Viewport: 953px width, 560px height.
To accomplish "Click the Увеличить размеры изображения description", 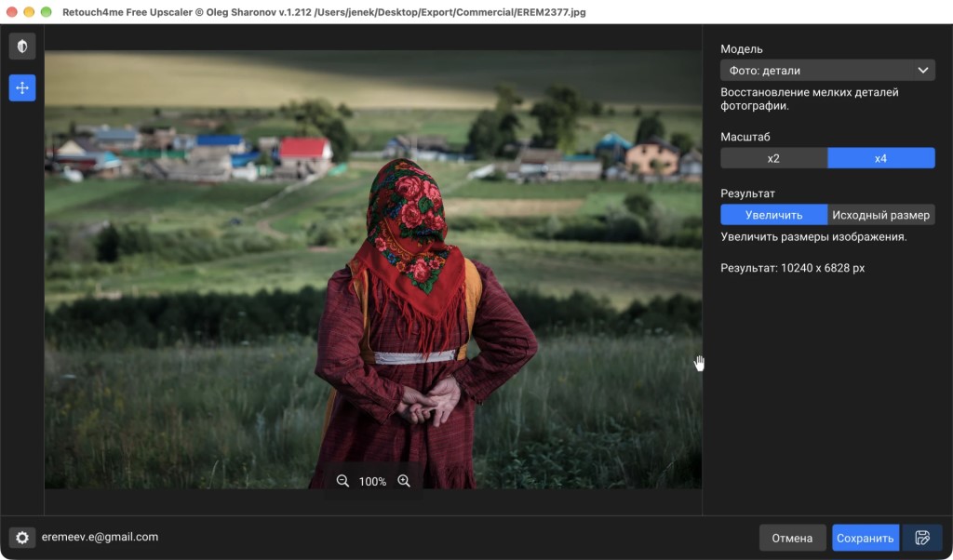I will pos(813,237).
